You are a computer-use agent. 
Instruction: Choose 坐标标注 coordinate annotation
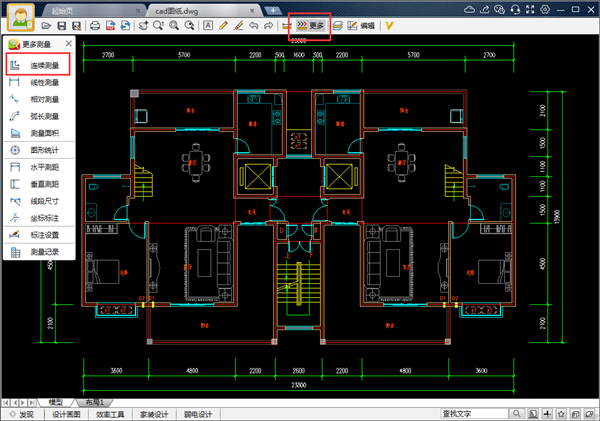point(42,217)
